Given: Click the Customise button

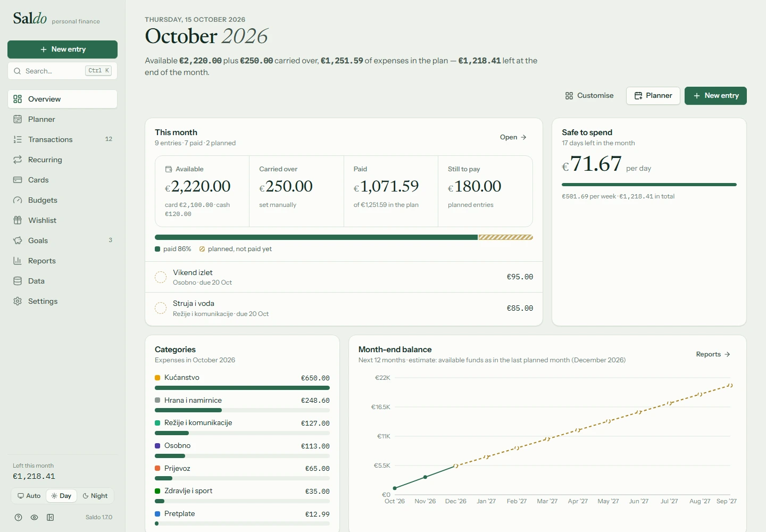Looking at the screenshot, I should tap(589, 96).
